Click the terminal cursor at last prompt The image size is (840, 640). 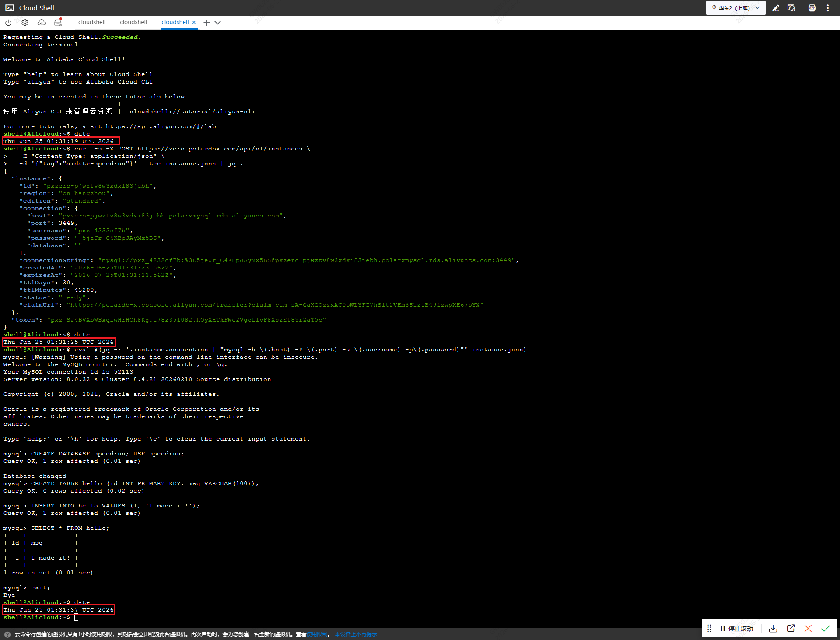coord(76,617)
